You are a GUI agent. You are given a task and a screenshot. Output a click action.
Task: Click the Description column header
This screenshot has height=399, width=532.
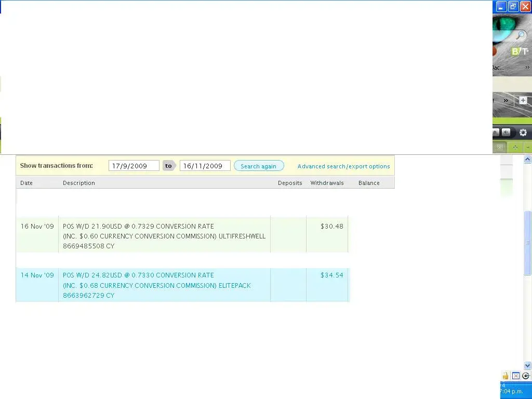pos(79,183)
